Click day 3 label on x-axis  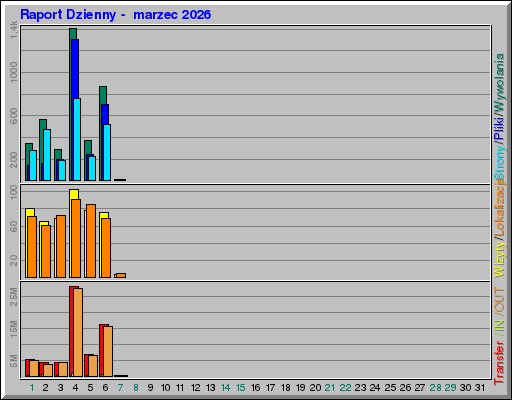click(60, 388)
